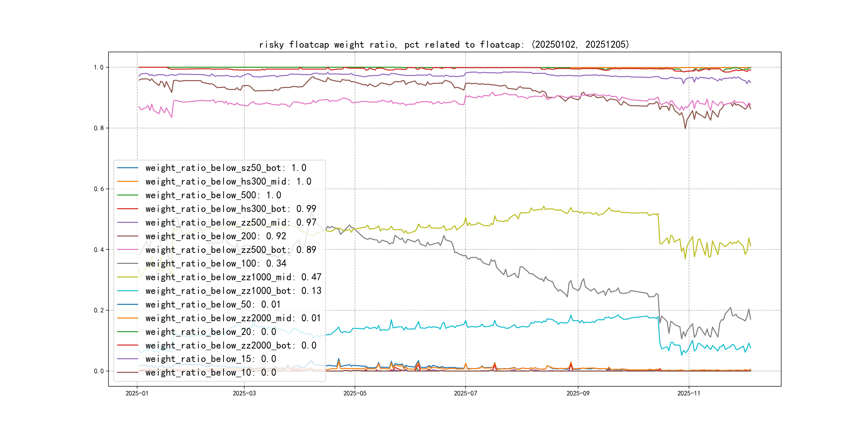Click the gray swatch for weight_ratio_below_100

tap(127, 264)
